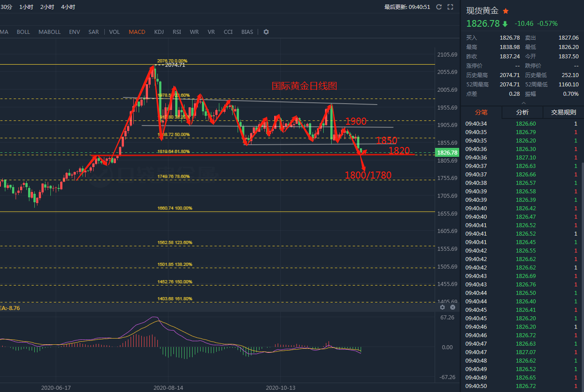
Task: Toggle the VOL indicator
Action: 115,32
